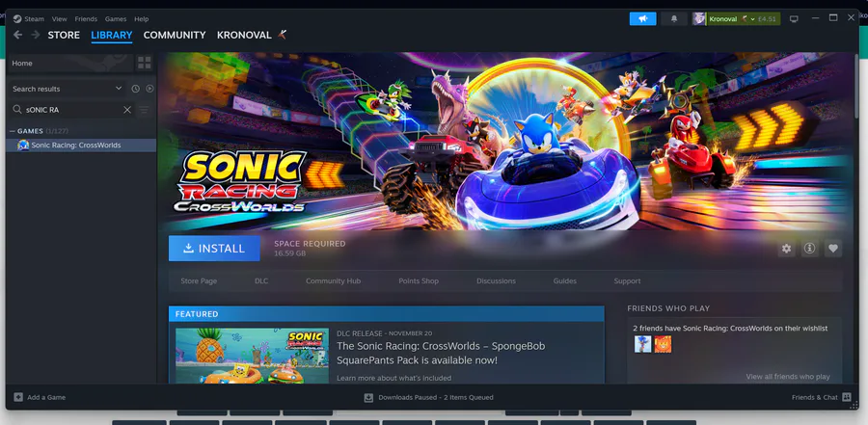Switch to the LIBRARY tab
This screenshot has height=425, width=868.
tap(112, 35)
